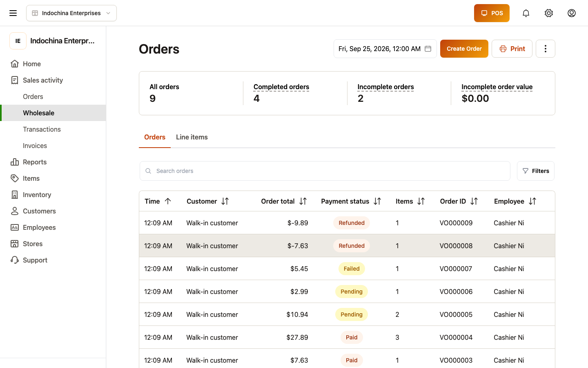Open Transactions page
This screenshot has width=588, height=368.
[x=53, y=129]
